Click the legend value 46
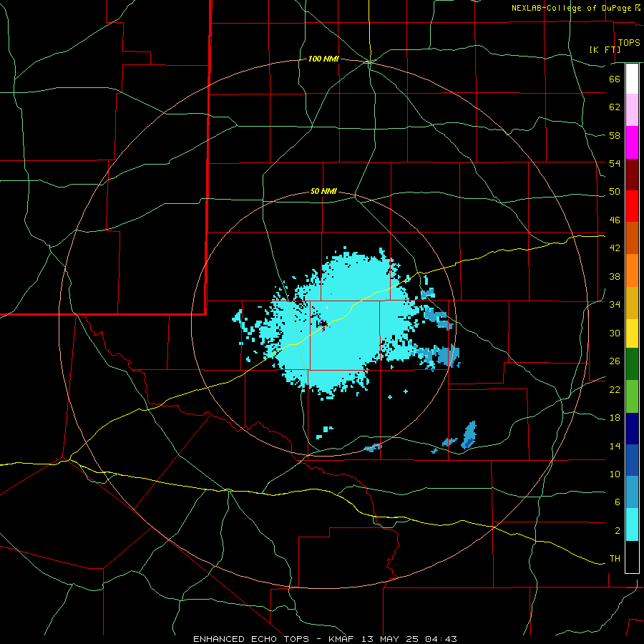 (x=615, y=220)
